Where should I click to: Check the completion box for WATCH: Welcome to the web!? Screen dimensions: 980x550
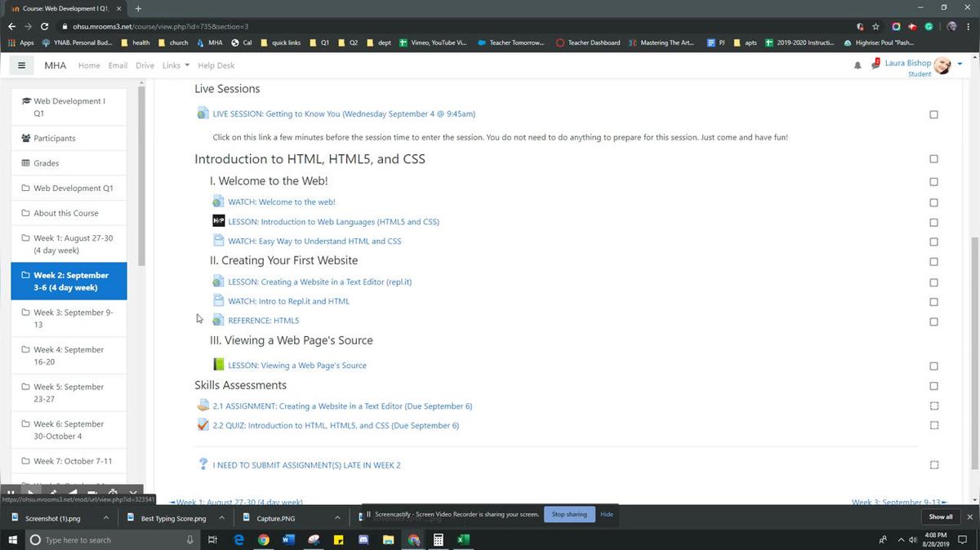point(934,202)
